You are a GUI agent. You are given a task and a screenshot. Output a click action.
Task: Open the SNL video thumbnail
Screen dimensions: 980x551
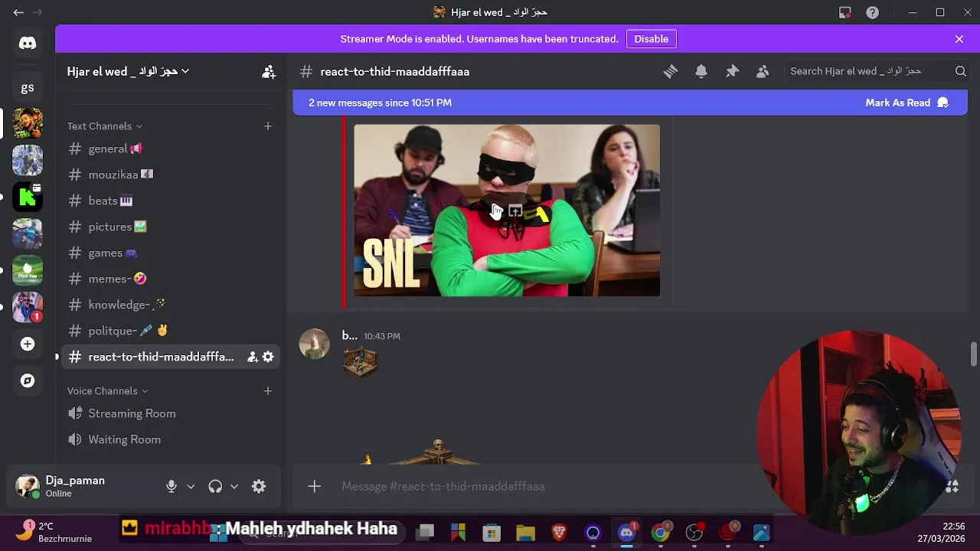click(506, 210)
